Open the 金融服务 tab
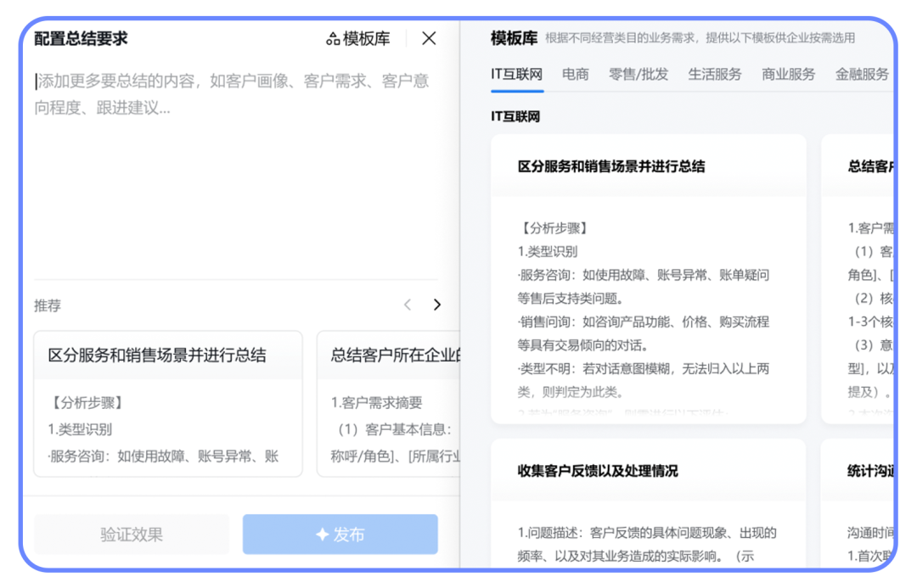 tap(862, 74)
